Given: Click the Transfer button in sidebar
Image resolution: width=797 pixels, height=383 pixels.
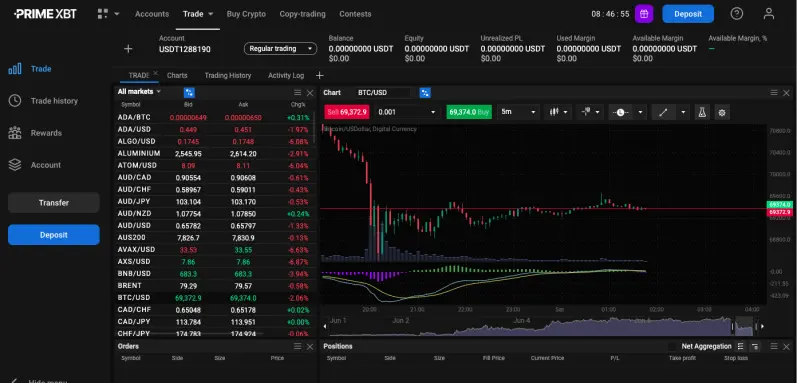Looking at the screenshot, I should (x=54, y=203).
